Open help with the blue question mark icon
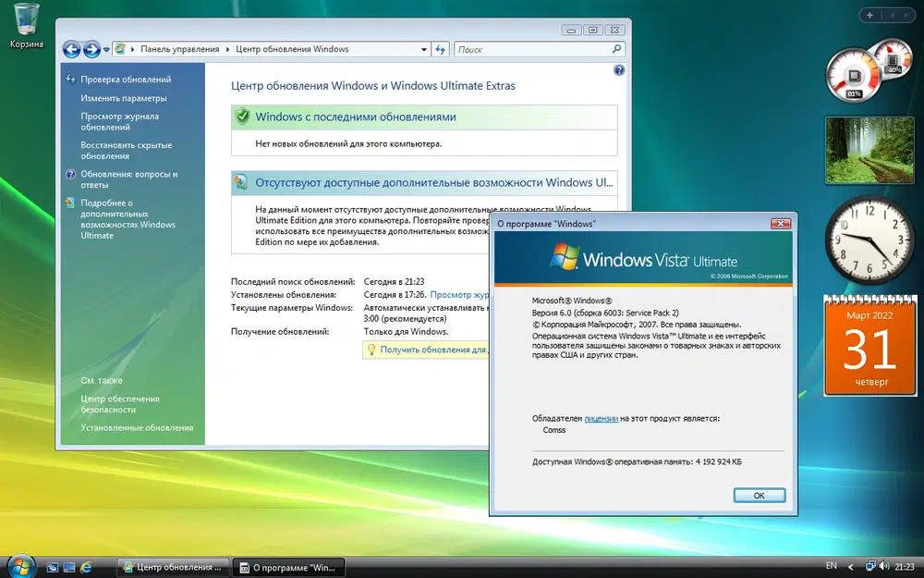Viewport: 924px width, 578px height. point(619,70)
